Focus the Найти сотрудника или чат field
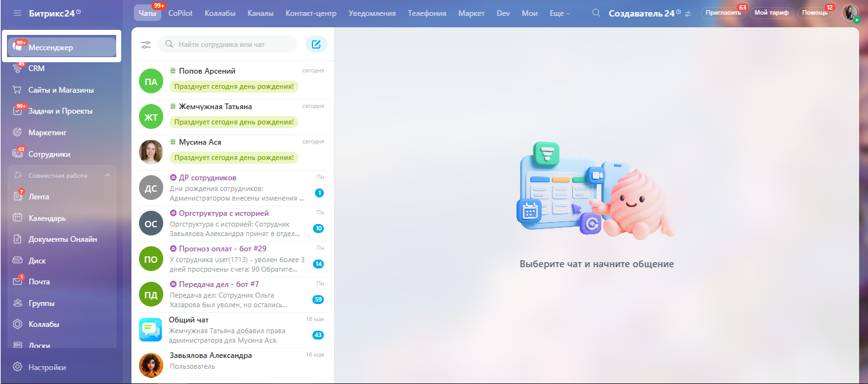 pos(227,44)
